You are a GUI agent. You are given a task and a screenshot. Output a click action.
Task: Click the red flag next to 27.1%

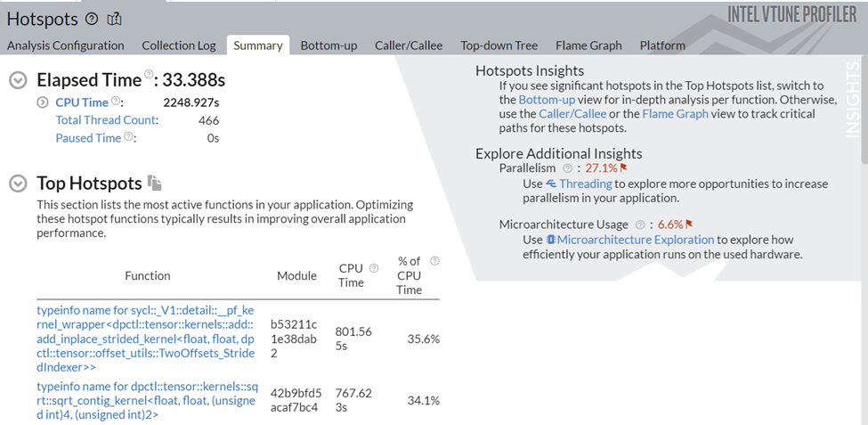click(x=623, y=168)
